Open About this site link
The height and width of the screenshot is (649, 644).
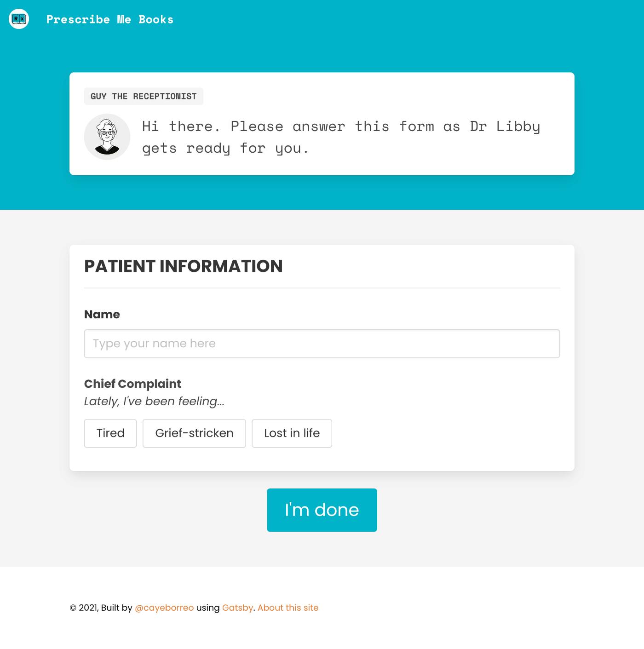(288, 608)
